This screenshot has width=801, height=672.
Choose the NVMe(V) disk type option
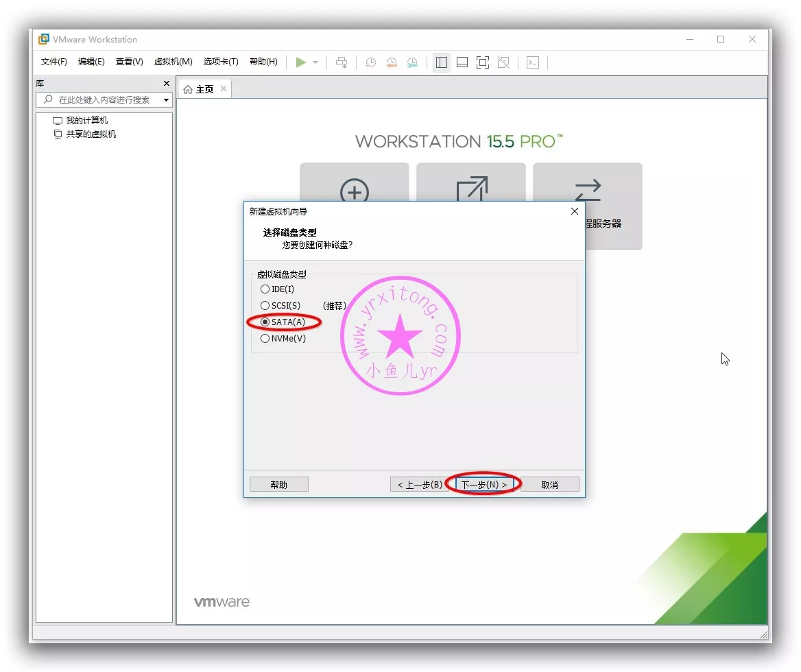tap(265, 339)
